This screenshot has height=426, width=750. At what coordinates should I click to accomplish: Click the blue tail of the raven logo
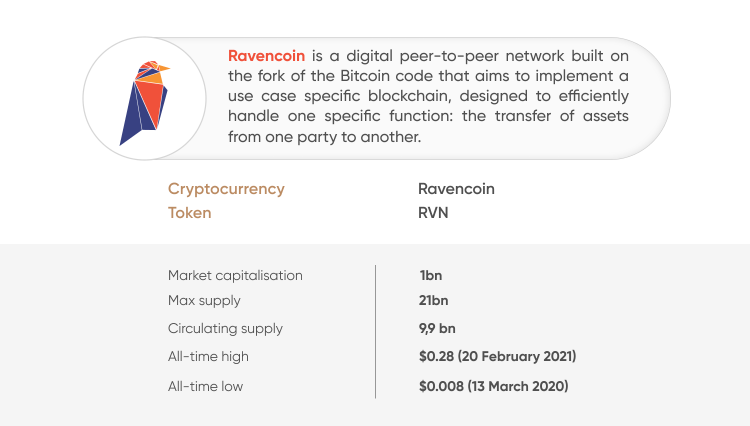(x=132, y=122)
